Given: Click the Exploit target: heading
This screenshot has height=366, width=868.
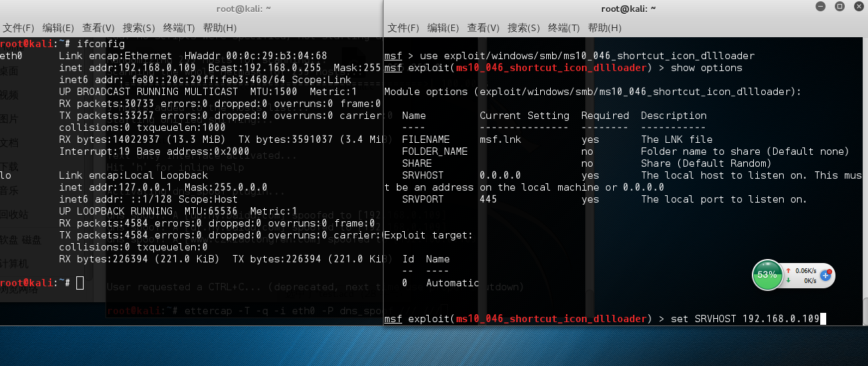Looking at the screenshot, I should (x=429, y=235).
